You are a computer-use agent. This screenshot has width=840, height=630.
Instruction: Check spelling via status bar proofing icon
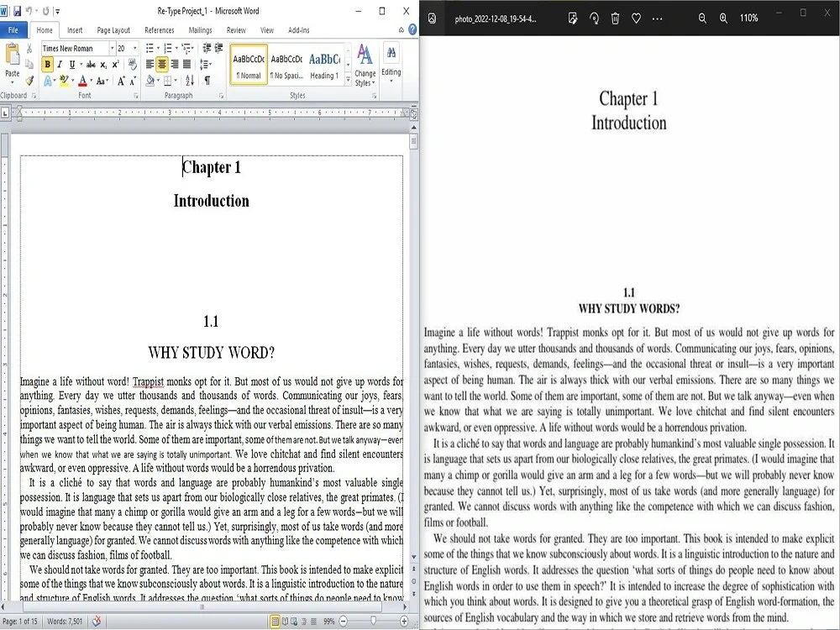click(95, 622)
